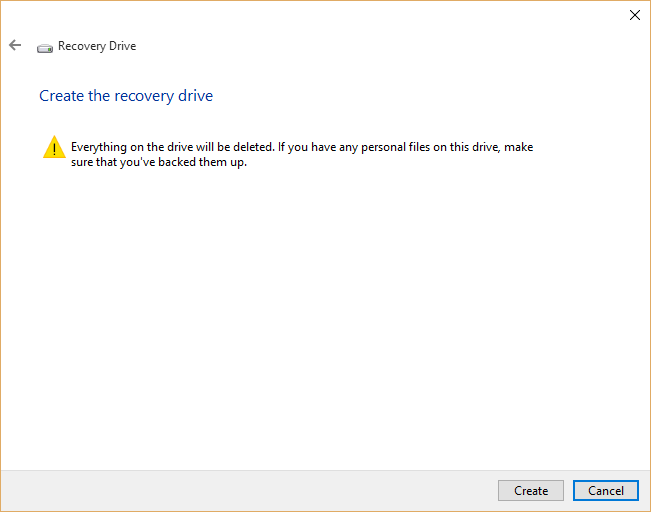The width and height of the screenshot is (651, 512).
Task: Click the yellow warning triangle icon
Action: click(54, 149)
